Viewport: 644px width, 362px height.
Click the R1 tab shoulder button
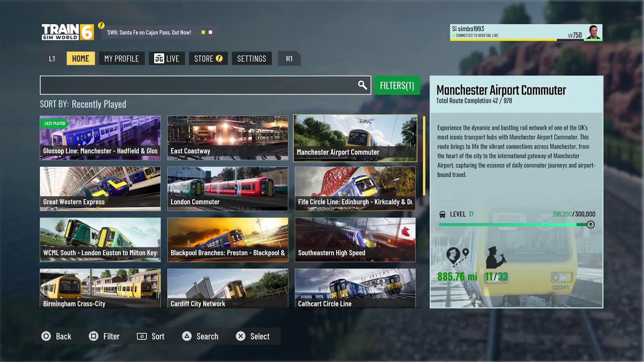point(289,58)
